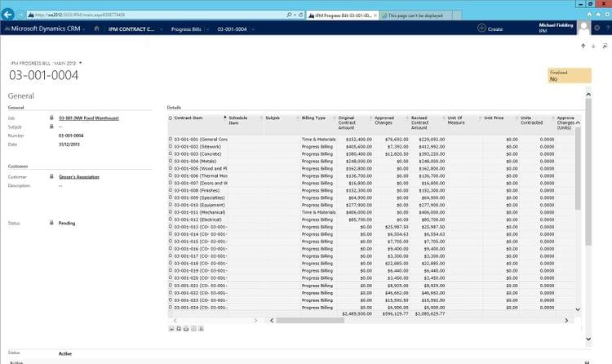Image resolution: width=612 pixels, height=364 pixels.
Task: Go to next record with down arrow
Action: 593,46
